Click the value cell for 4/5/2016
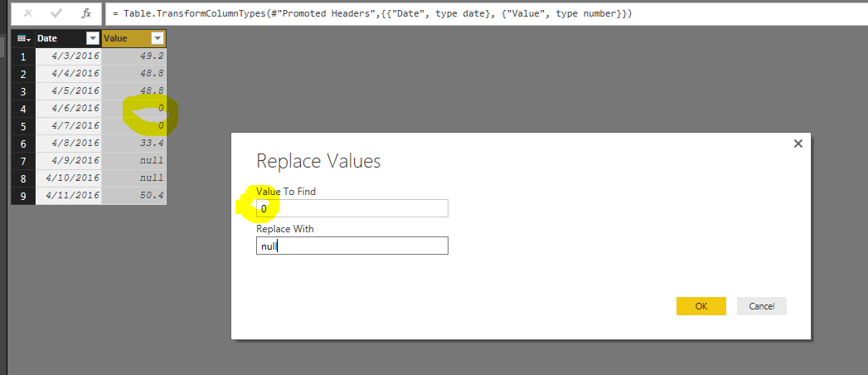This screenshot has height=375, width=868. [x=134, y=90]
